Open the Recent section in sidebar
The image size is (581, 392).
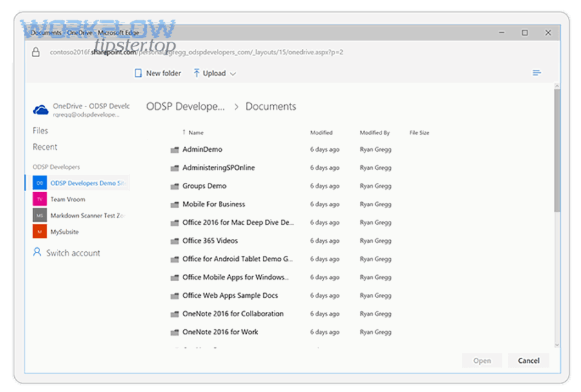(45, 147)
